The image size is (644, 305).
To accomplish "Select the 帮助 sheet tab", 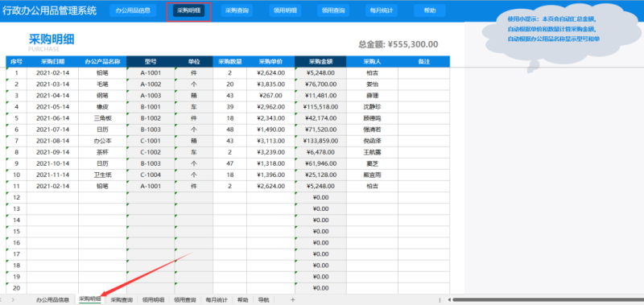I will tap(243, 299).
